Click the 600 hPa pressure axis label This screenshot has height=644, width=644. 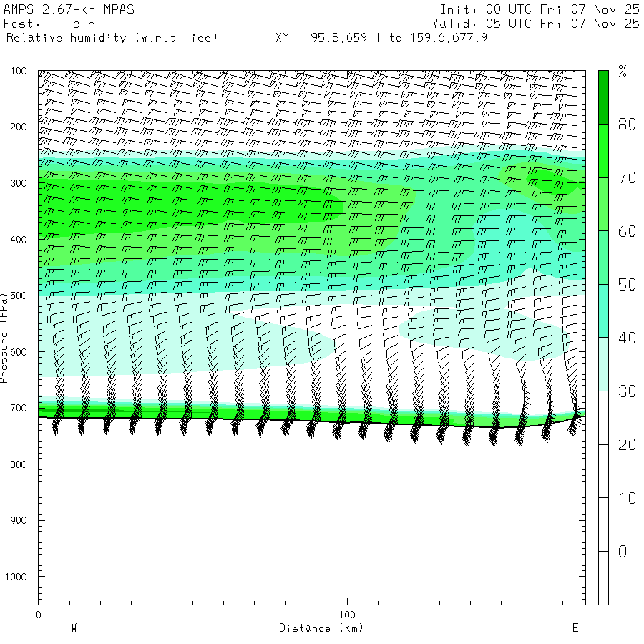point(19,352)
